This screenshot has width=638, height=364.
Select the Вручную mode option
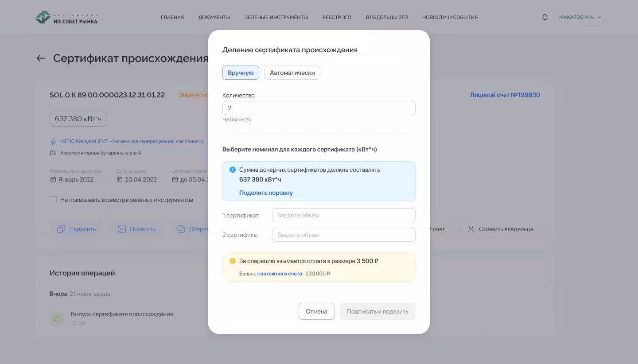point(241,73)
